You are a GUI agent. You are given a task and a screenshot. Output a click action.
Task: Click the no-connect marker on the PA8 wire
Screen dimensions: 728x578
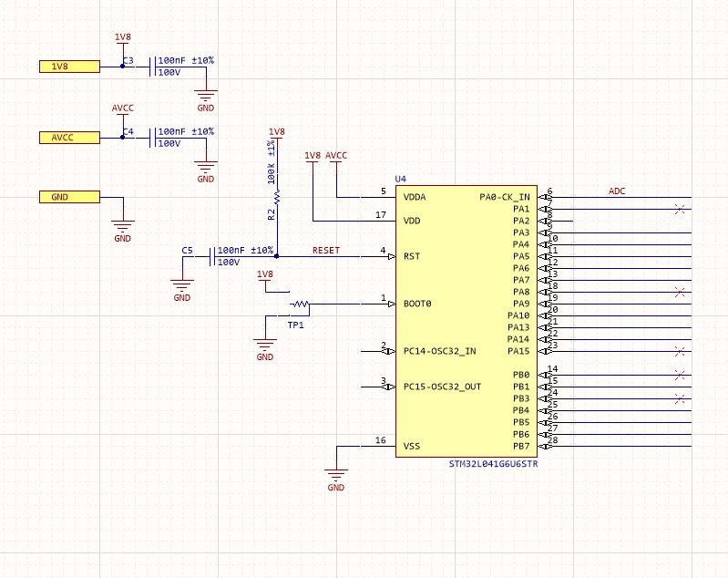(x=680, y=292)
